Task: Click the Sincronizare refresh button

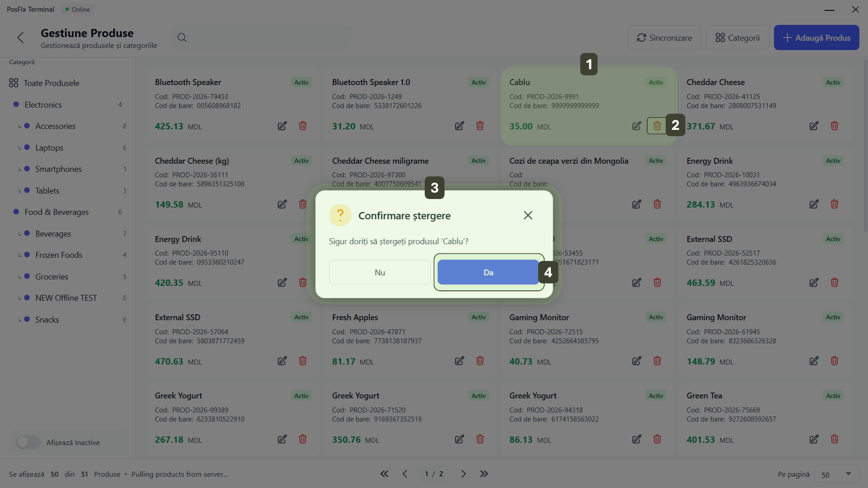Action: (x=664, y=38)
